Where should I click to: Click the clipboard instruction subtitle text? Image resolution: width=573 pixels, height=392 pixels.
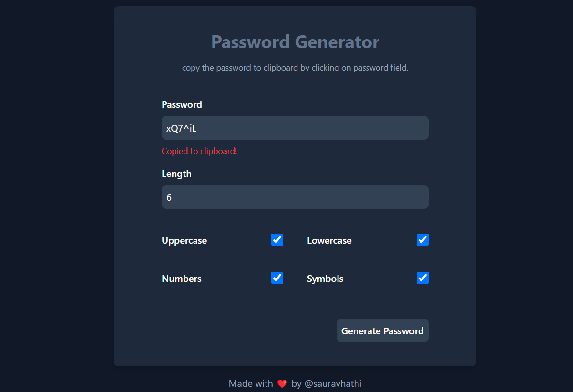(x=295, y=68)
